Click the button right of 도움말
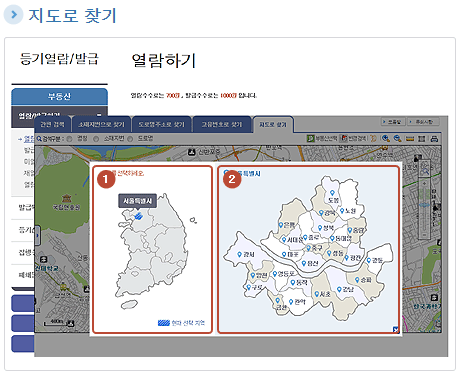 423,122
